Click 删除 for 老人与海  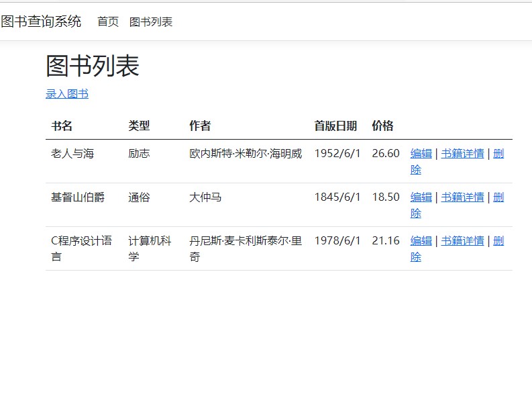(x=498, y=154)
